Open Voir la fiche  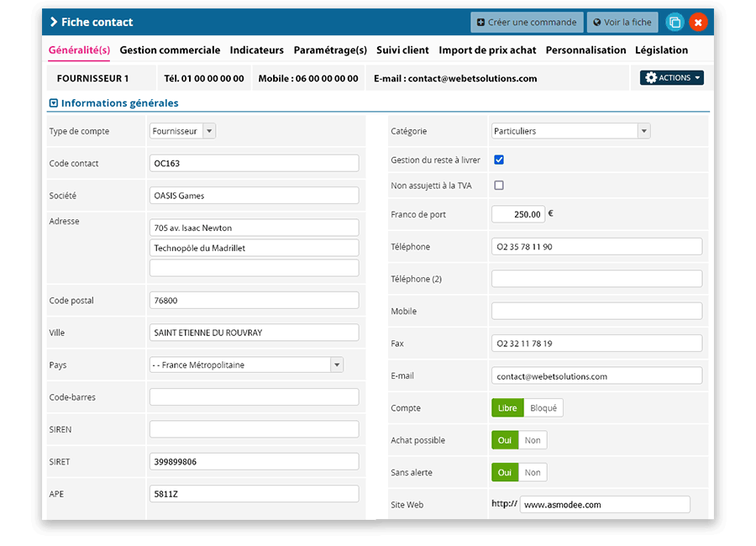click(622, 22)
